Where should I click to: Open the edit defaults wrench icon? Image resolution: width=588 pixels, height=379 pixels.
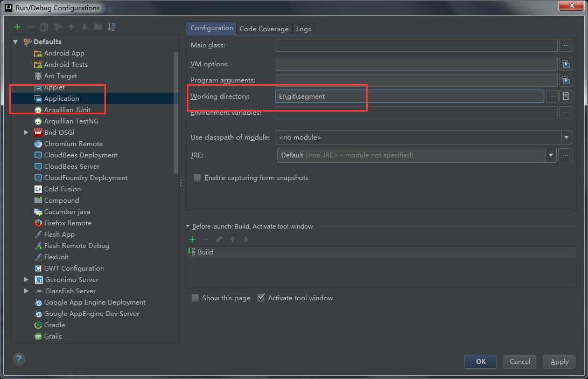pyautogui.click(x=58, y=27)
